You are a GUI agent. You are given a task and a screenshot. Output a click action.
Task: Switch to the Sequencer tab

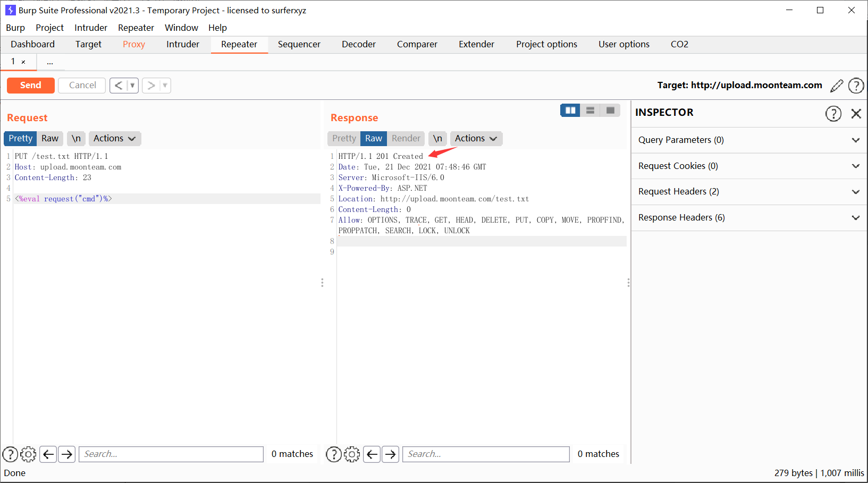point(299,45)
